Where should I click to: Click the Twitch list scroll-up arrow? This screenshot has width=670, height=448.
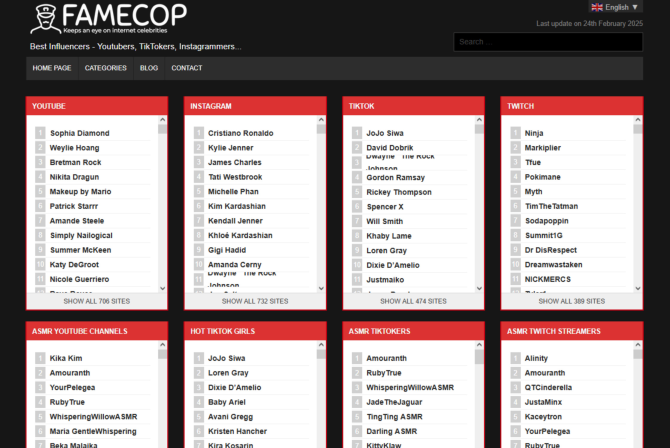point(638,120)
